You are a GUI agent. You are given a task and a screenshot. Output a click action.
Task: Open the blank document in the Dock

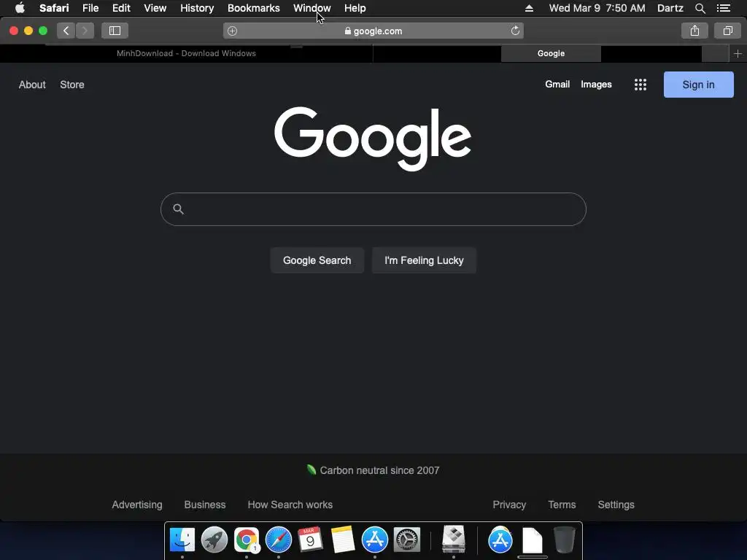[532, 540]
